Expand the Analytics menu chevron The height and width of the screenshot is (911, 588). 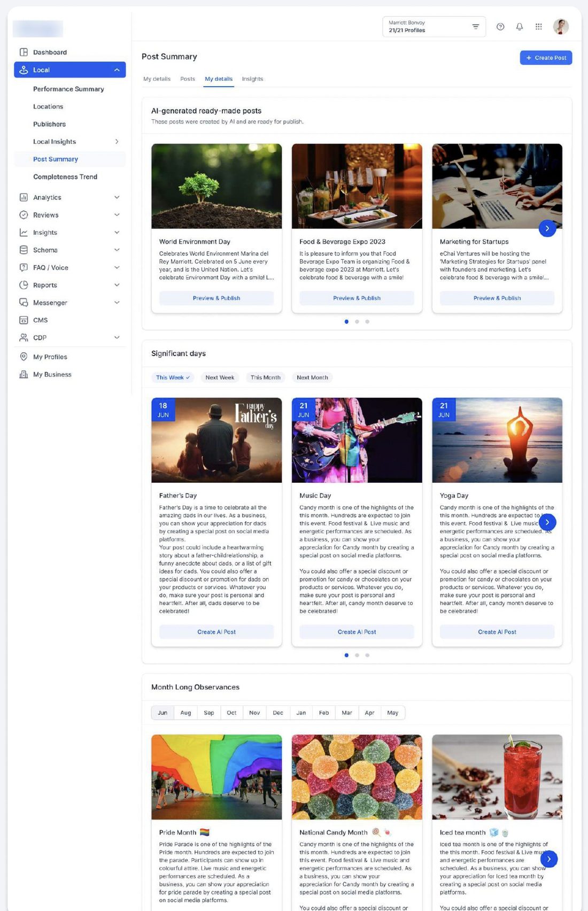tap(117, 197)
